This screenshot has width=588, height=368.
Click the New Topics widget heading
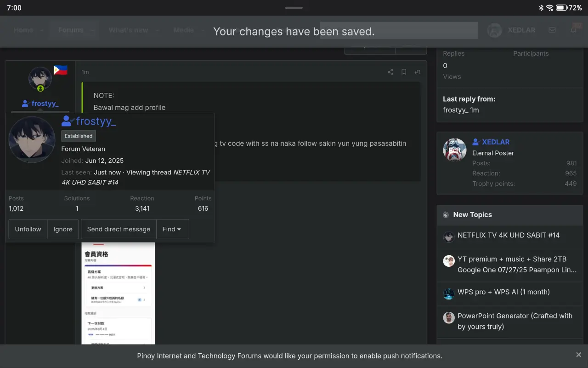coord(472,215)
